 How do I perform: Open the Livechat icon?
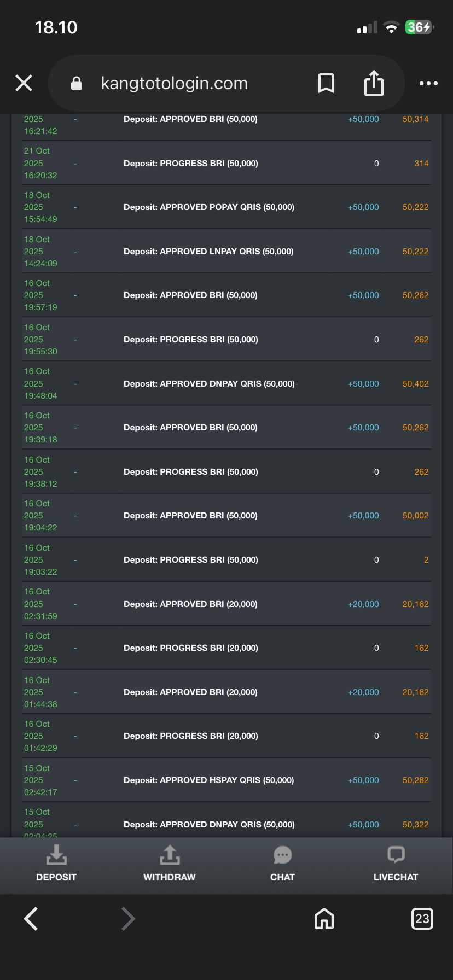(x=396, y=854)
